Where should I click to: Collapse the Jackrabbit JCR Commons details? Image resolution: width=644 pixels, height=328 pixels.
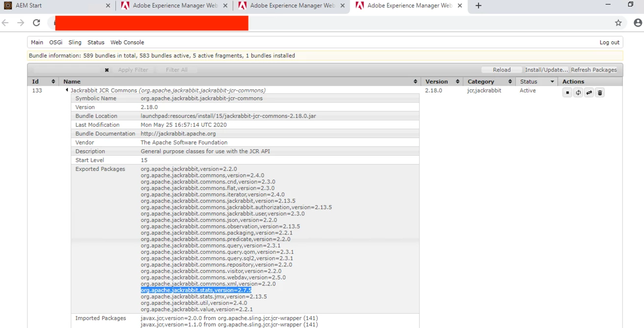67,90
